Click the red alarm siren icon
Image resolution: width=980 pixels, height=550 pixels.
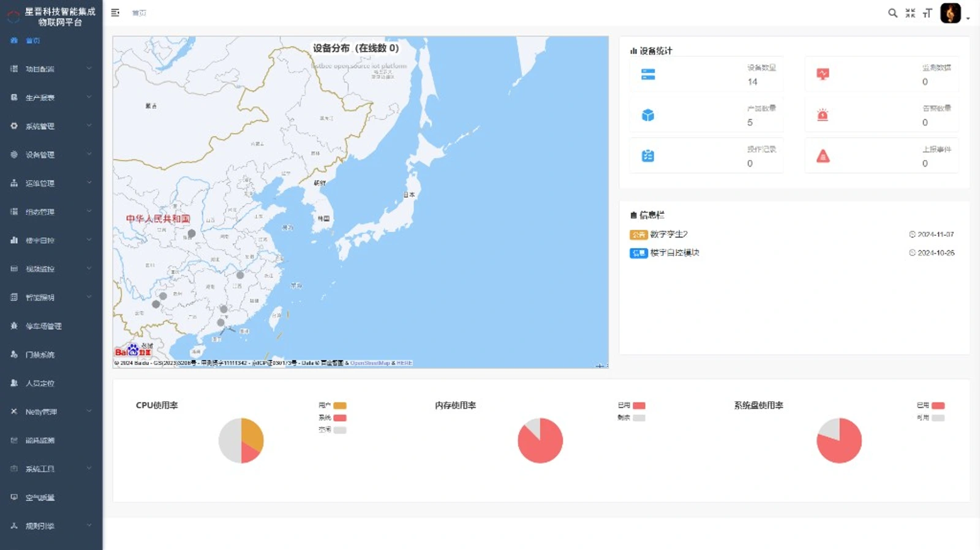pos(823,115)
